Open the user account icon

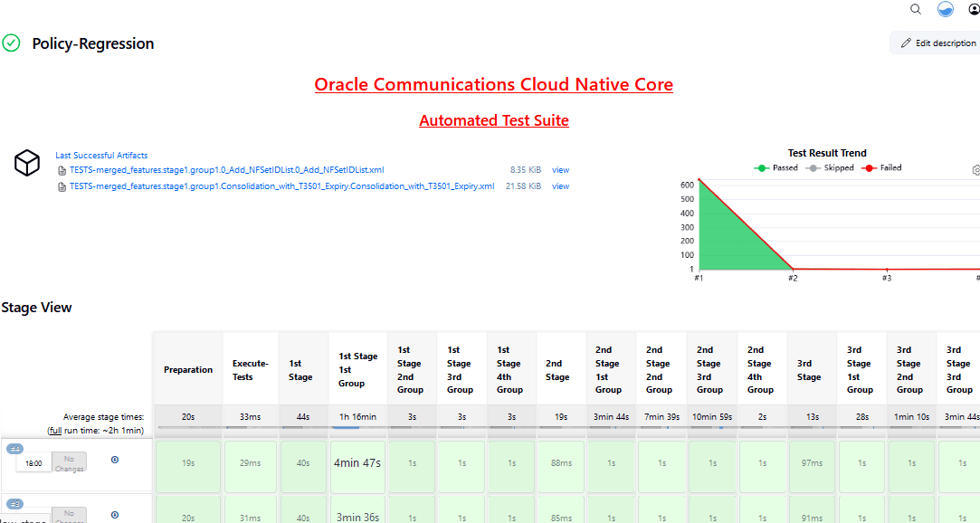[975, 9]
